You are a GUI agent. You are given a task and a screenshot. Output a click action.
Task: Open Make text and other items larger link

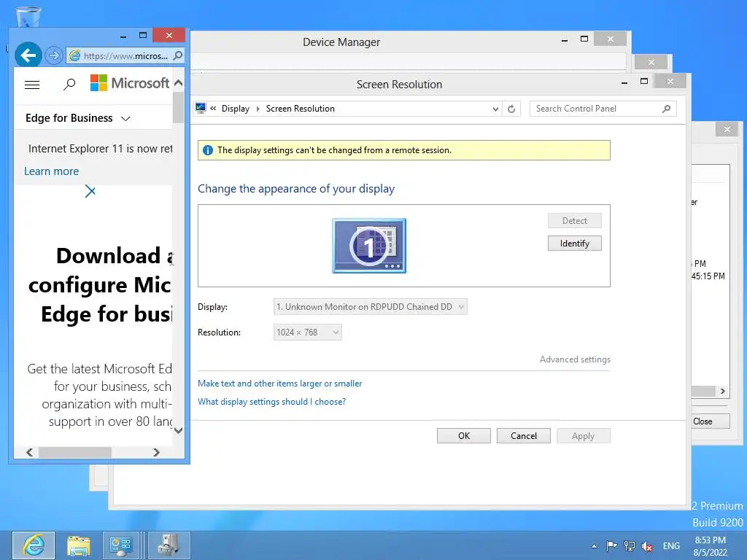279,384
